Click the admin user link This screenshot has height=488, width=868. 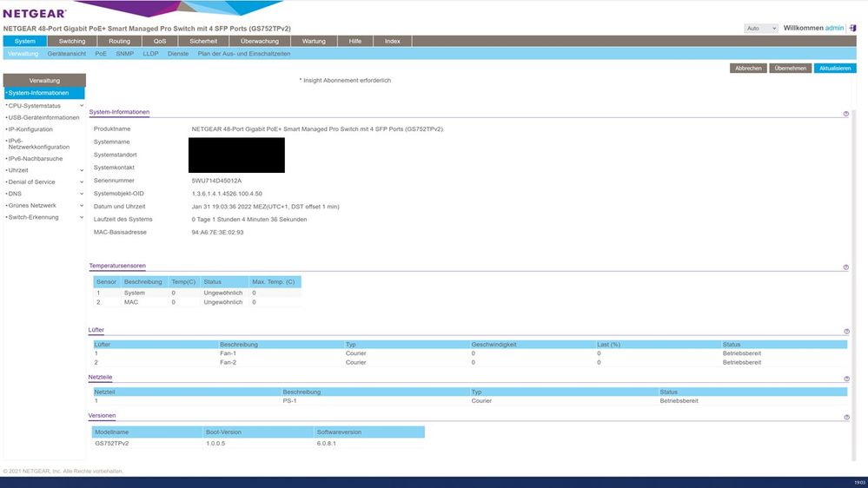[834, 28]
